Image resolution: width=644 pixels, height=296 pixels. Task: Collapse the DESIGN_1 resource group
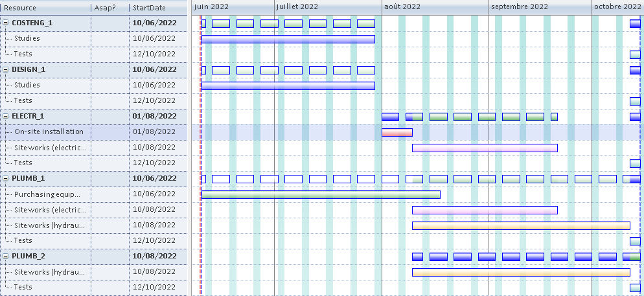click(x=6, y=69)
